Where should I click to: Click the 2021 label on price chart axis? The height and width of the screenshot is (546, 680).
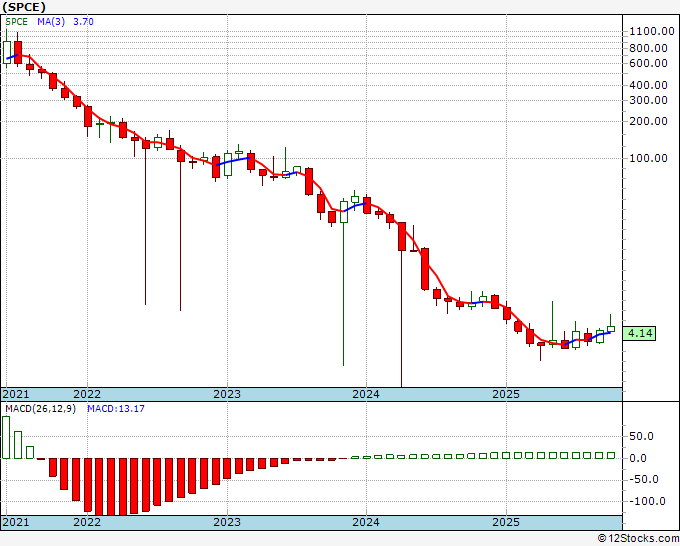click(x=16, y=394)
